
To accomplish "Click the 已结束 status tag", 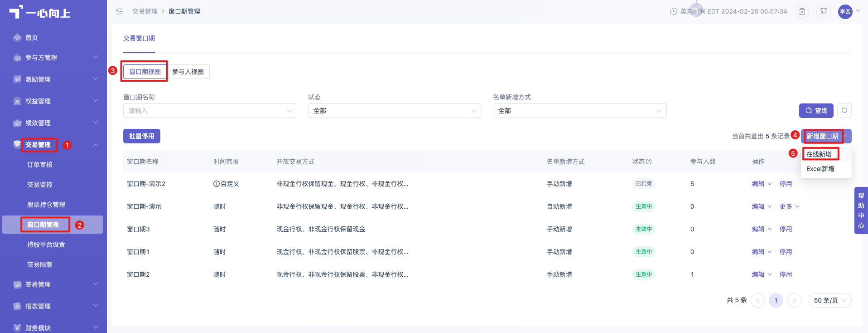I will click(644, 184).
